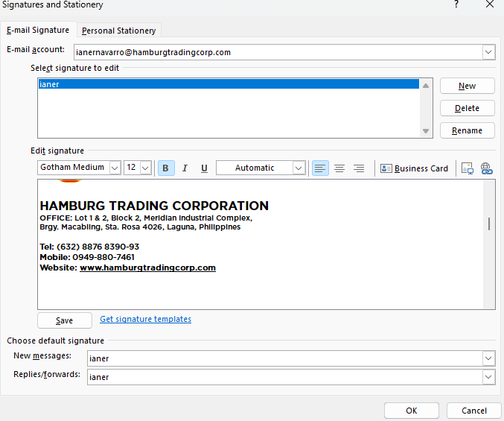The width and height of the screenshot is (504, 421).
Task: Click the Mobile: 0949-880-7461 line
Action: click(87, 257)
